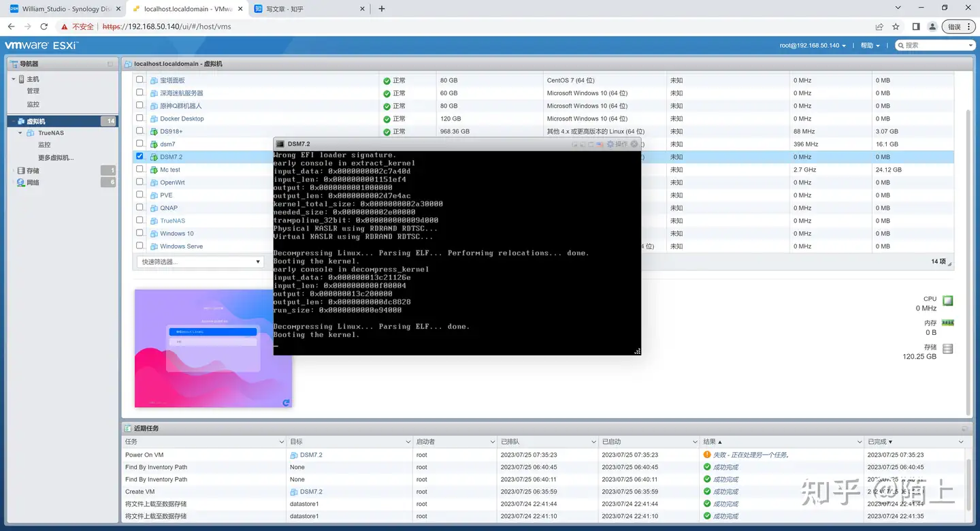Select 管理 under 主机

pos(33,91)
